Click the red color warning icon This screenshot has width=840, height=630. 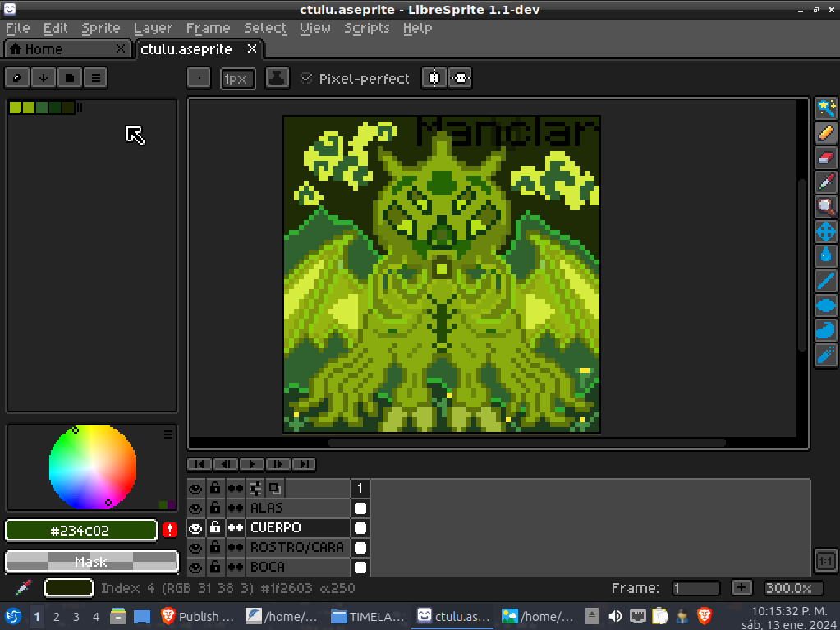[170, 530]
